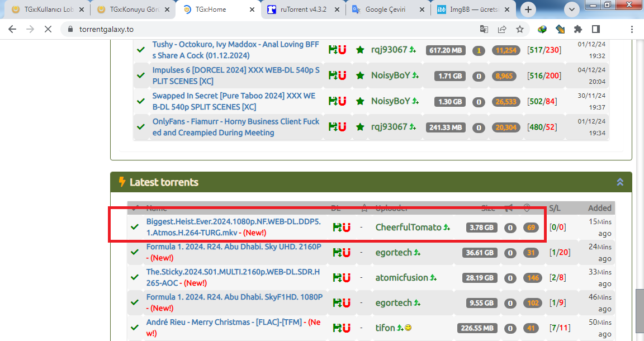The image size is (644, 341).
Task: Switch to ImgBB tab
Action: [x=472, y=10]
